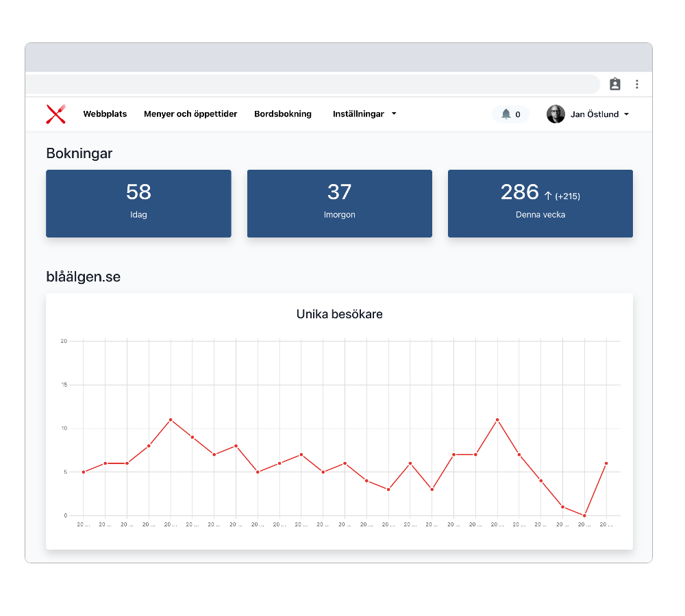685x616 pixels.
Task: Click the Bokningar heading
Action: [79, 153]
